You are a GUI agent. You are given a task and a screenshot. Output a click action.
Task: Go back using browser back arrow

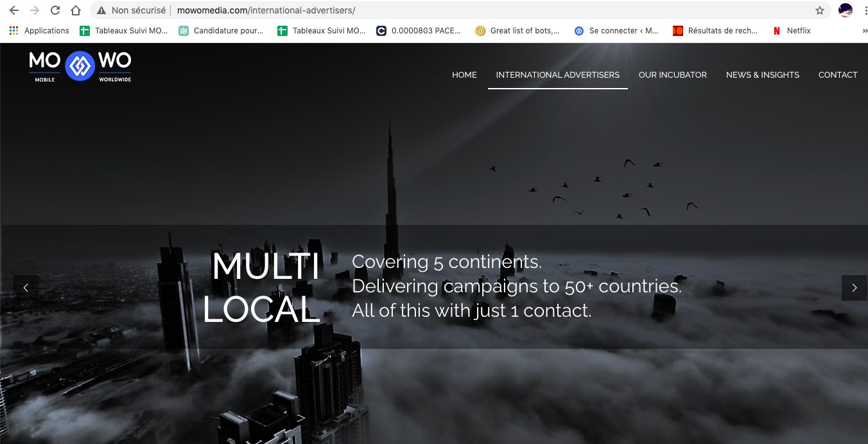(14, 10)
